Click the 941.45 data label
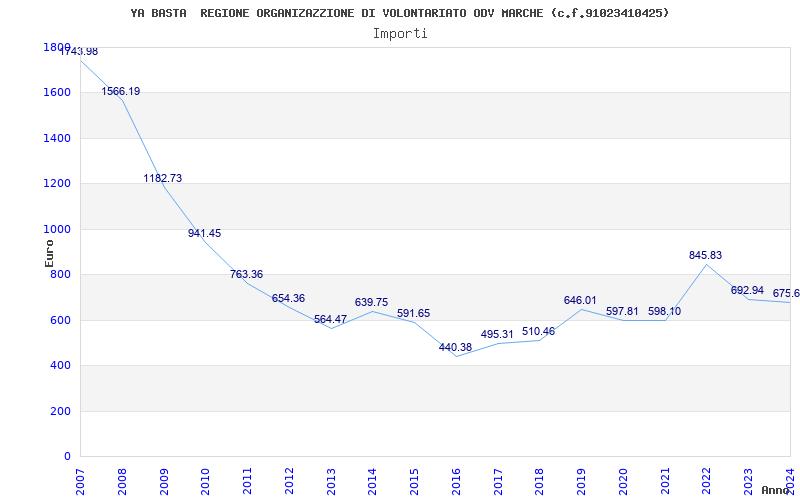Viewport: 800px width, 500px height. click(x=204, y=234)
